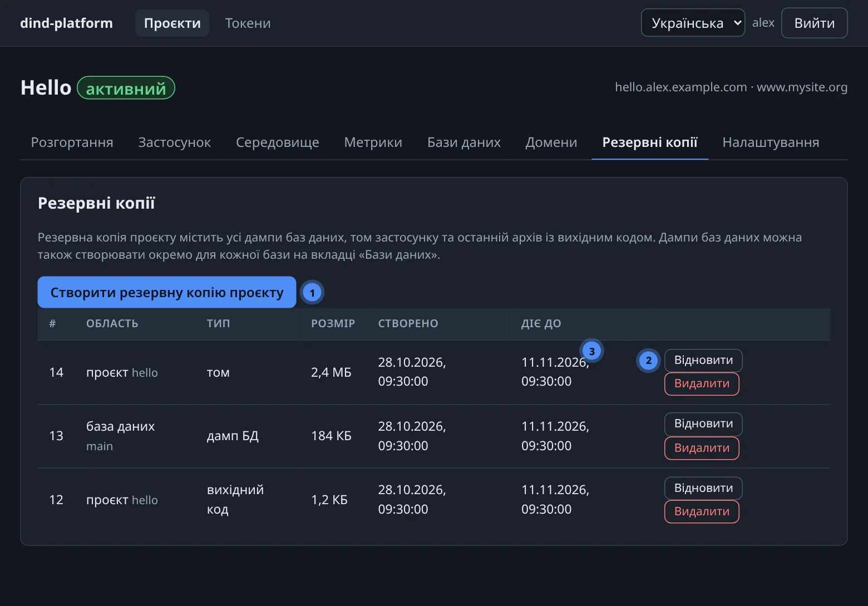The width and height of the screenshot is (868, 606).
Task: Open the Застосунок tab
Action: [175, 142]
